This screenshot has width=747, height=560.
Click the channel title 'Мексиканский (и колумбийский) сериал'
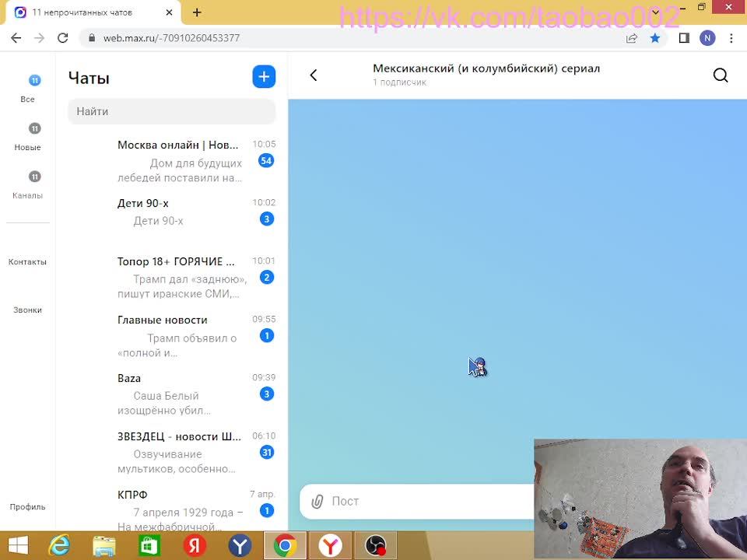point(486,68)
